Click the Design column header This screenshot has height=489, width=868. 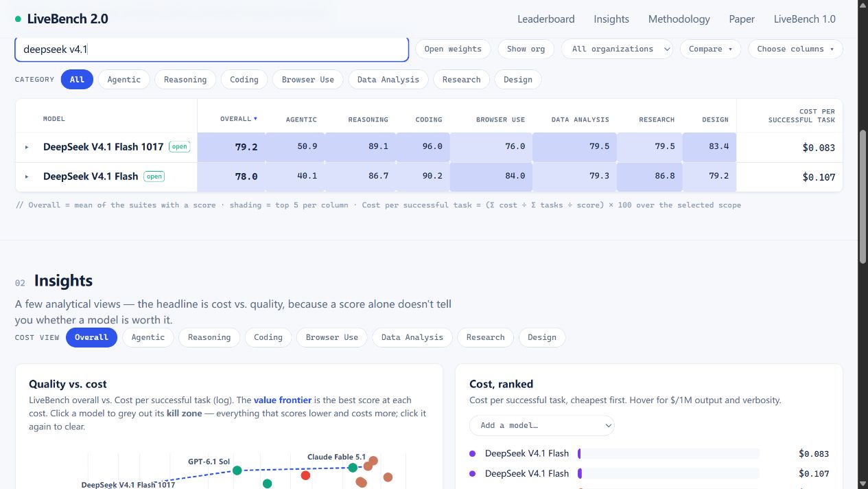coord(715,120)
